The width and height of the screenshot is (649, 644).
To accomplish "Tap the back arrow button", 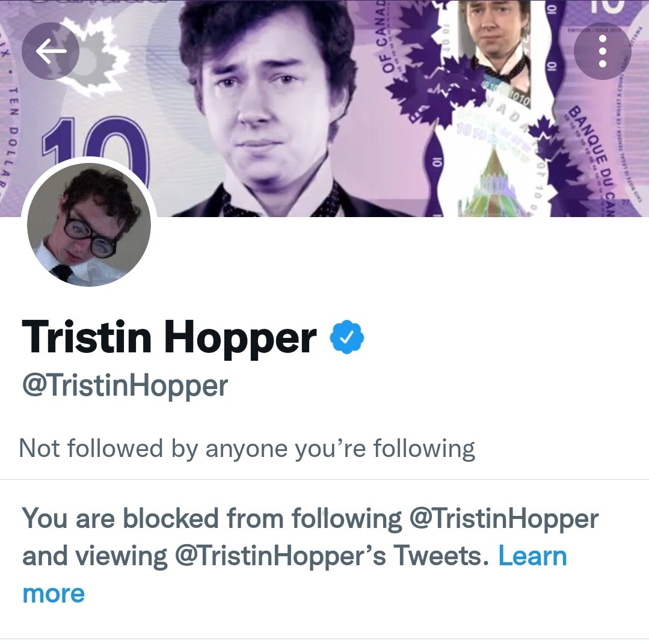I will click(x=51, y=51).
